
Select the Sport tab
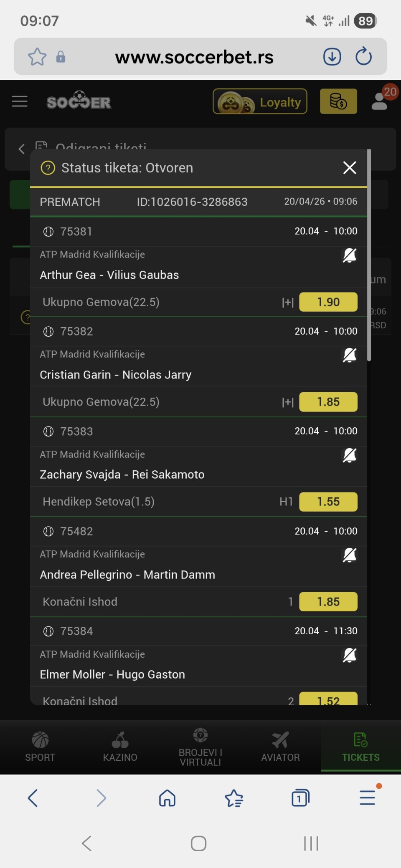[40, 747]
